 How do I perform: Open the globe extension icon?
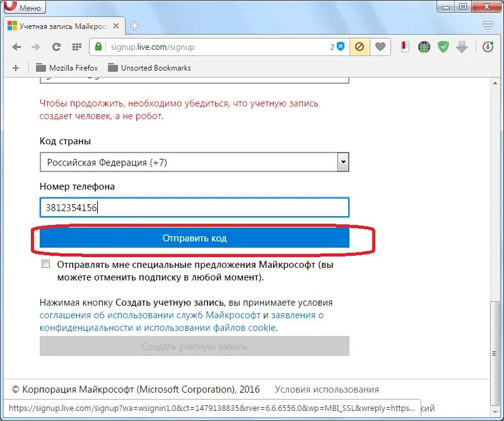point(424,47)
